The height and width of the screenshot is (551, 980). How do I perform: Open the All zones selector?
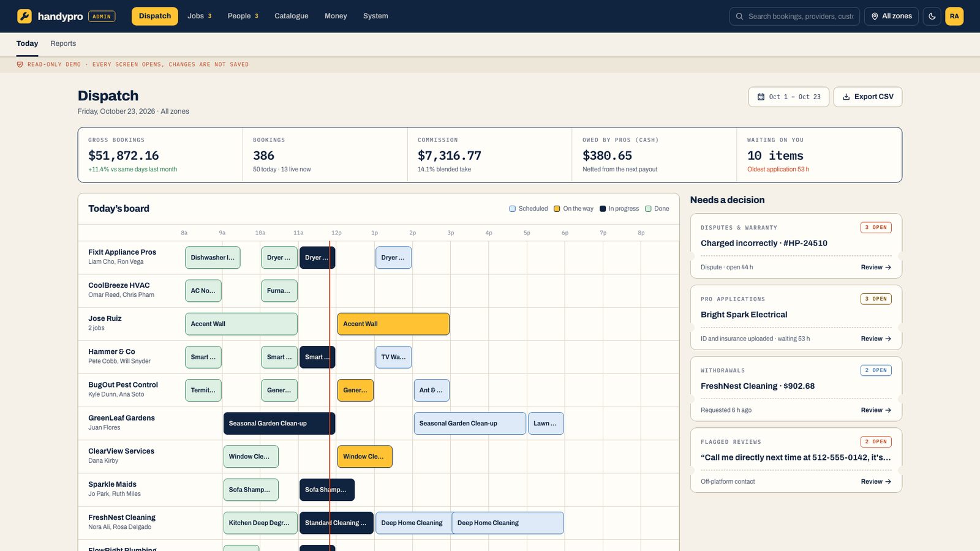(892, 16)
